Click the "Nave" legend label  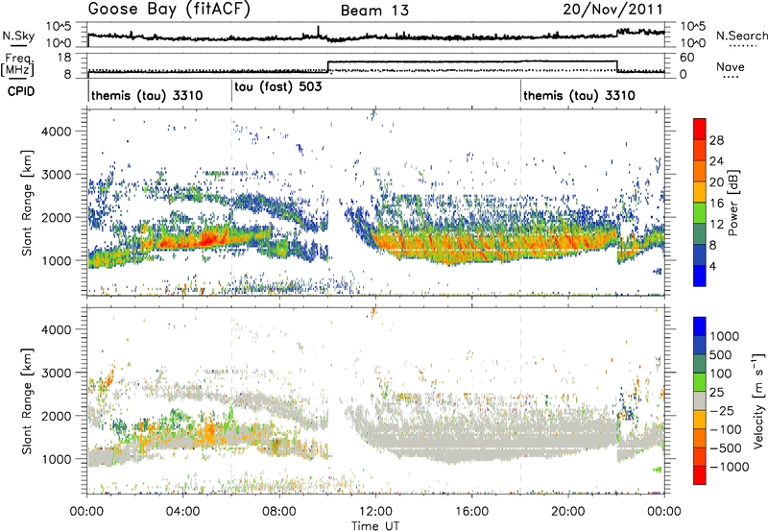(731, 66)
